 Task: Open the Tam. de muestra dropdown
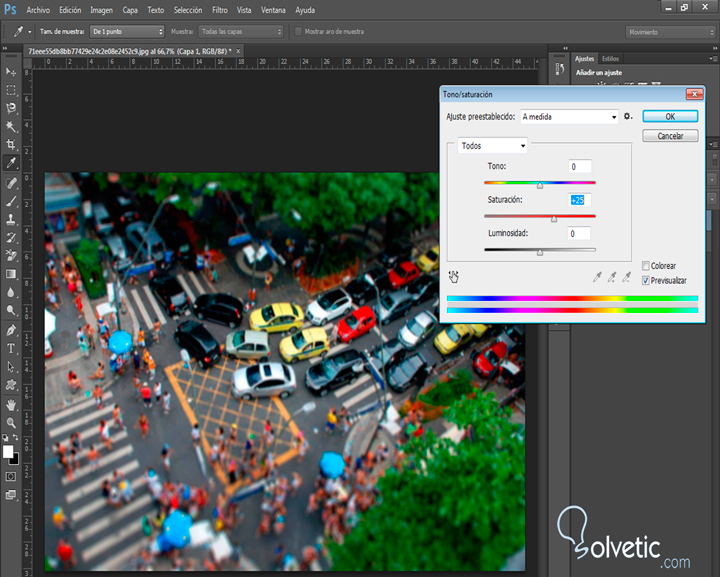click(x=127, y=32)
